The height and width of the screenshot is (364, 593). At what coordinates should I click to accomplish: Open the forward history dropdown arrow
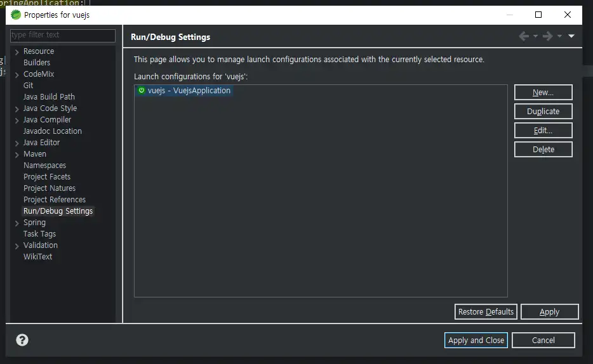(559, 36)
